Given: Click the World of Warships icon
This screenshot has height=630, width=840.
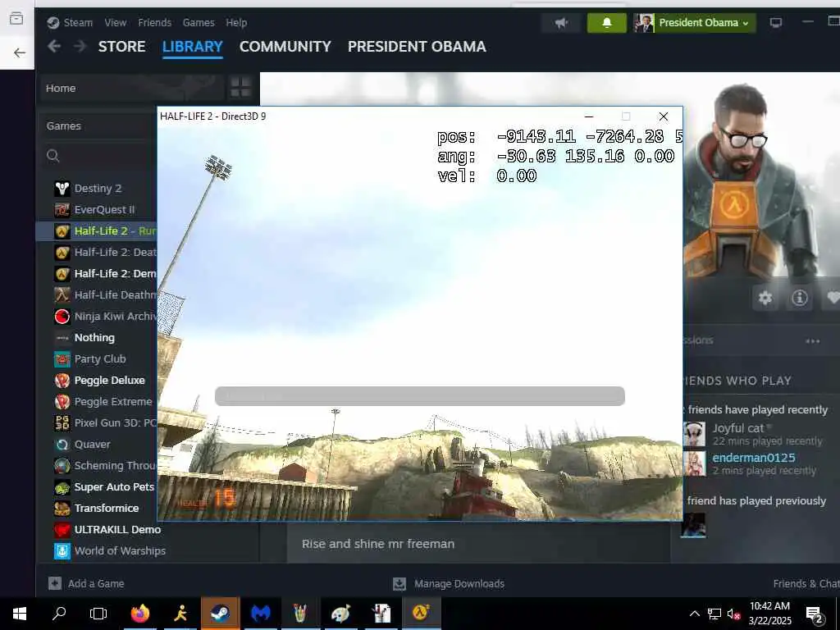Looking at the screenshot, I should 62,550.
